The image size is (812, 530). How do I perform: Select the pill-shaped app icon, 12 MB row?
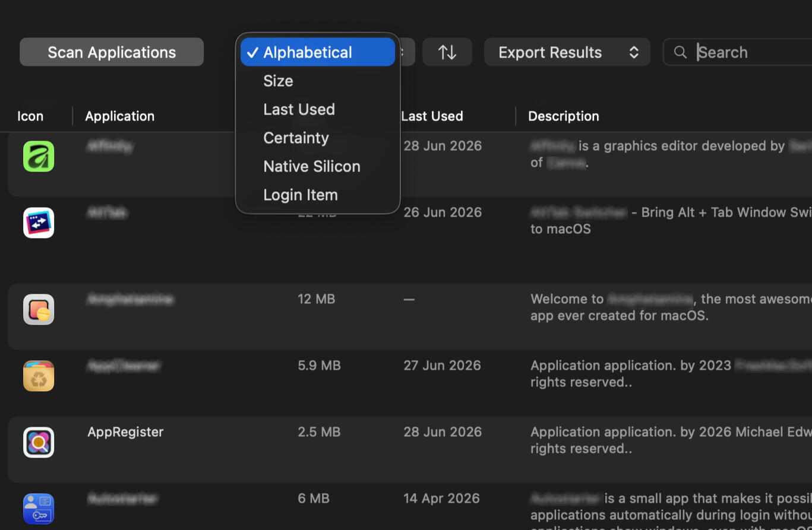39,309
